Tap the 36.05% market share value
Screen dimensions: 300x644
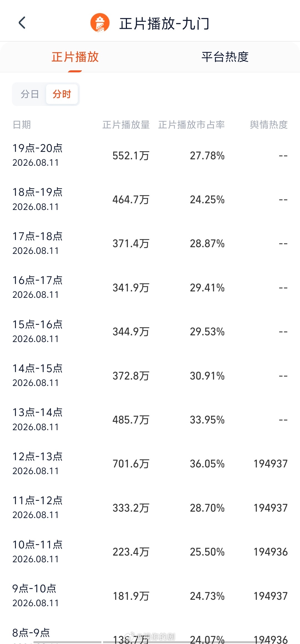[x=207, y=464]
